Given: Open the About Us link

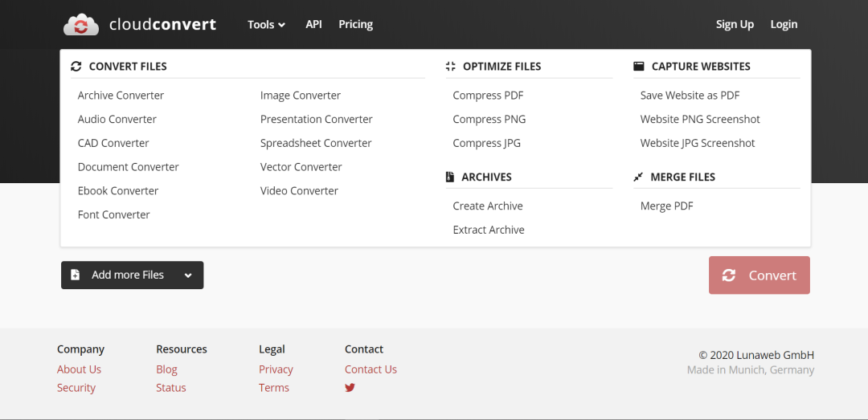Looking at the screenshot, I should tap(79, 369).
